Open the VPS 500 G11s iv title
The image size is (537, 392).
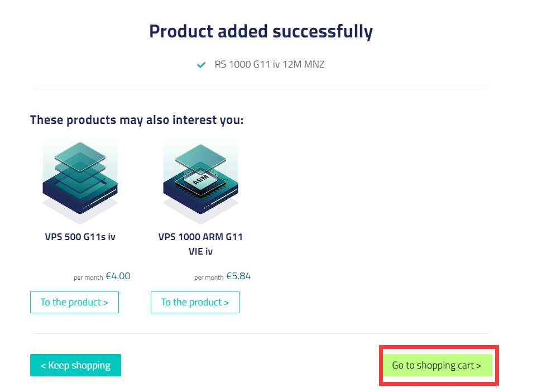click(x=80, y=237)
